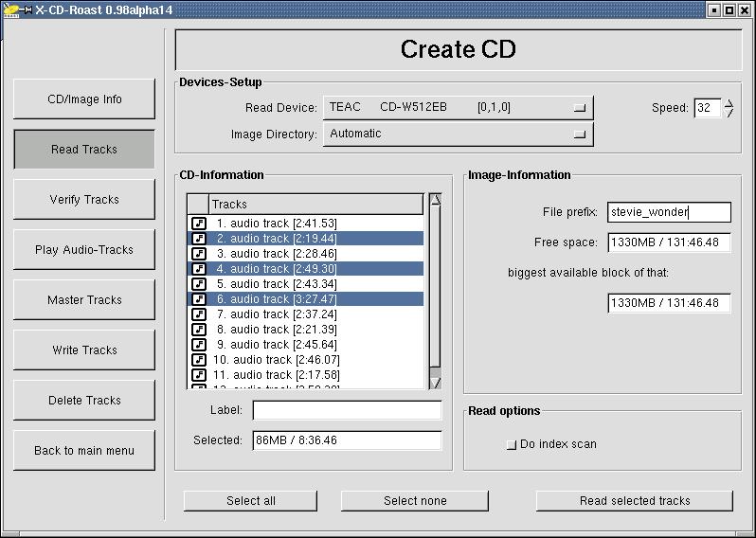Image resolution: width=756 pixels, height=538 pixels.
Task: Open the Read Device dropdown
Action: 458,107
